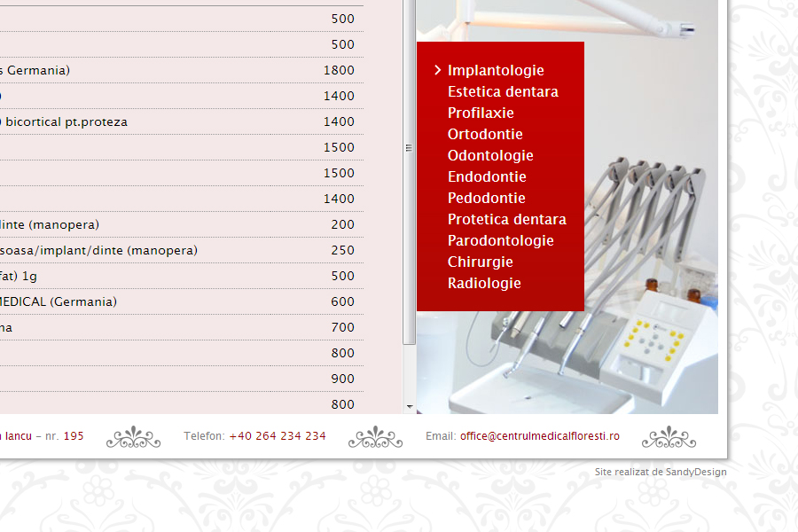This screenshot has width=798, height=532.
Task: Navigate to Endodontie
Action: pyautogui.click(x=487, y=176)
